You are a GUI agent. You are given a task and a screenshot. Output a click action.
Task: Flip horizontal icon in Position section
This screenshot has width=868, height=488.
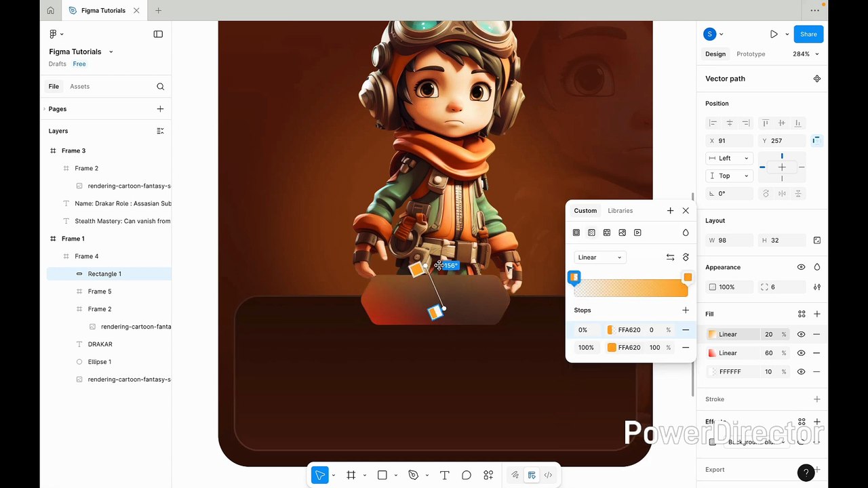(x=782, y=193)
